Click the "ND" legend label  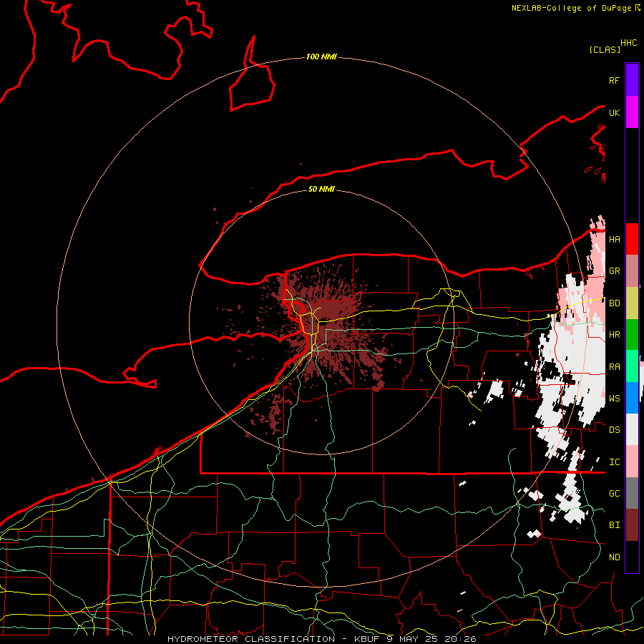[614, 557]
